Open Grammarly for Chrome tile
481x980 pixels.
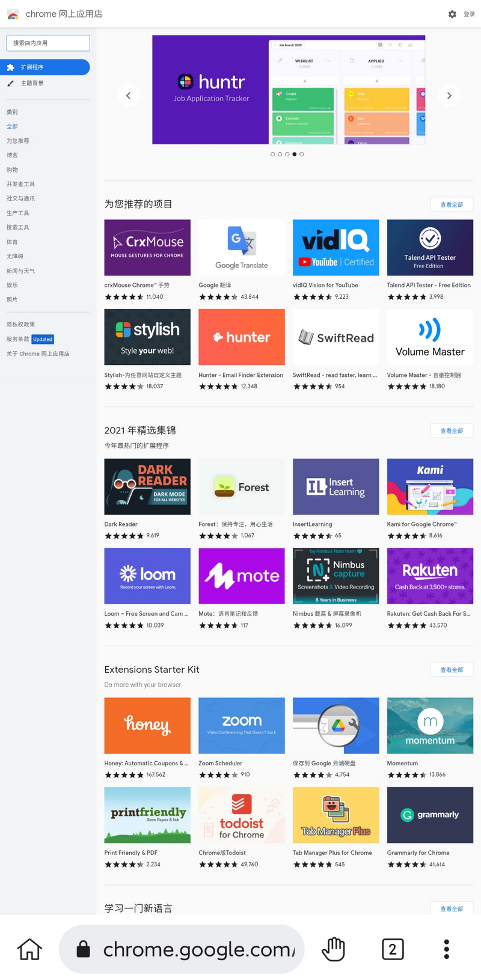click(430, 828)
